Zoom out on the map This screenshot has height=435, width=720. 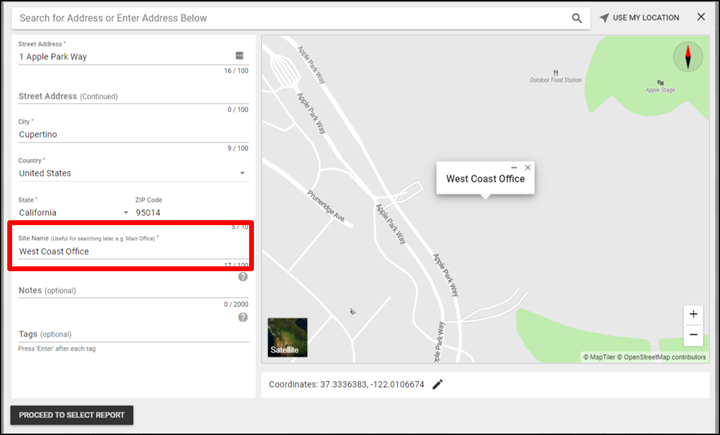[694, 335]
